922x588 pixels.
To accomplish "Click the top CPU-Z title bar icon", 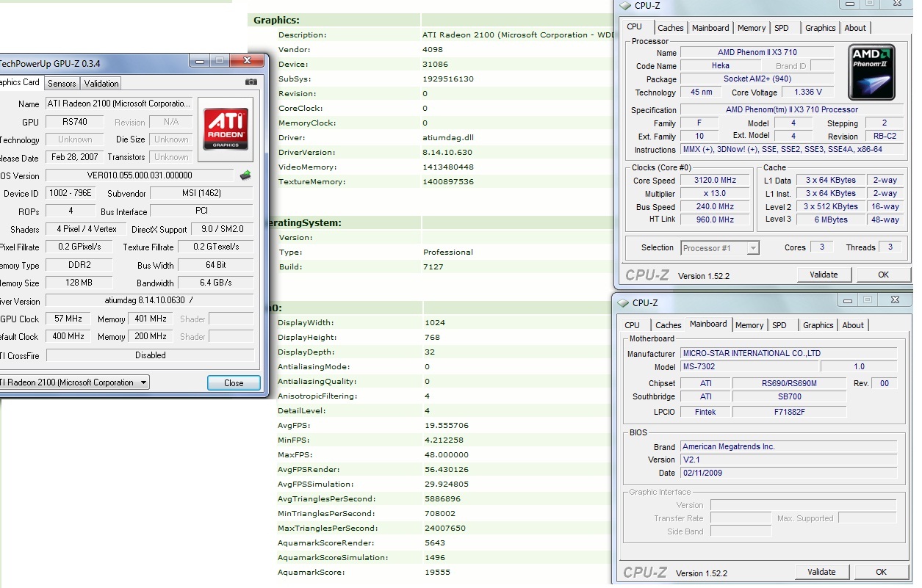I will pyautogui.click(x=625, y=6).
